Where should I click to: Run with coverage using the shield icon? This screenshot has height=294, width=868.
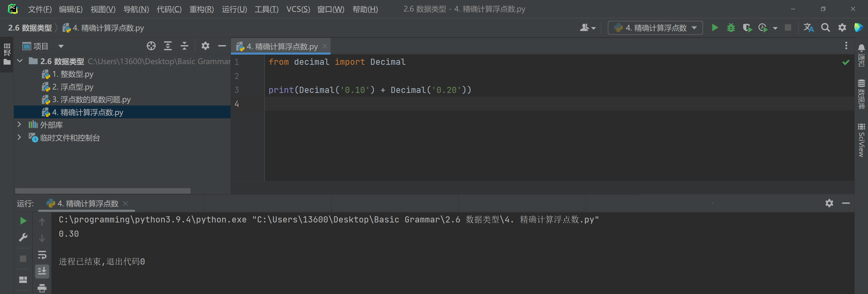[747, 27]
